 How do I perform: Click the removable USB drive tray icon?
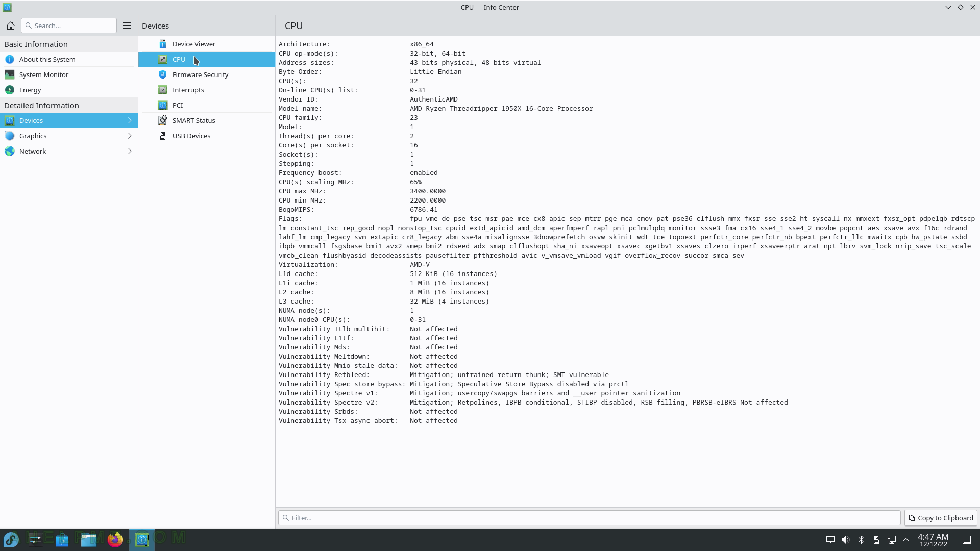tap(876, 540)
